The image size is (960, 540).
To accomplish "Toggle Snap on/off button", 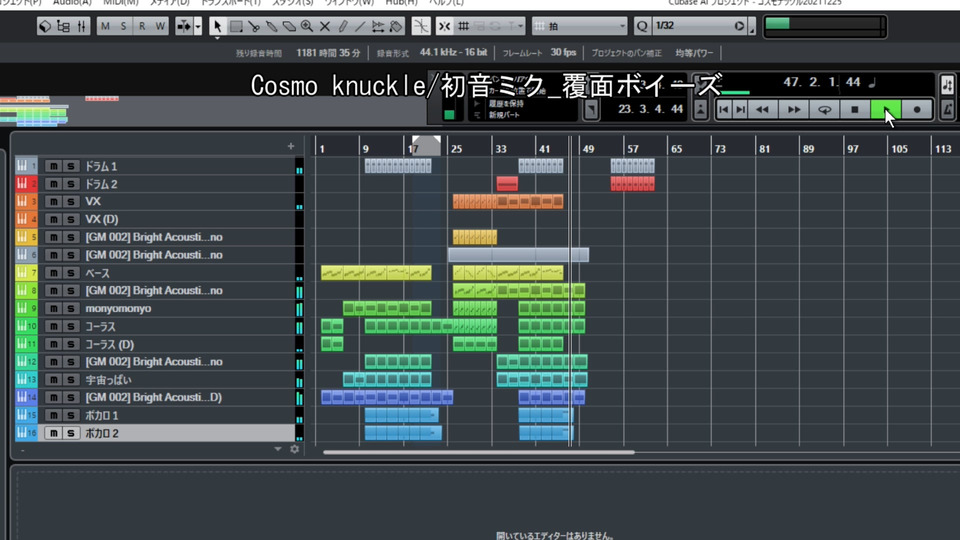I will coord(444,26).
